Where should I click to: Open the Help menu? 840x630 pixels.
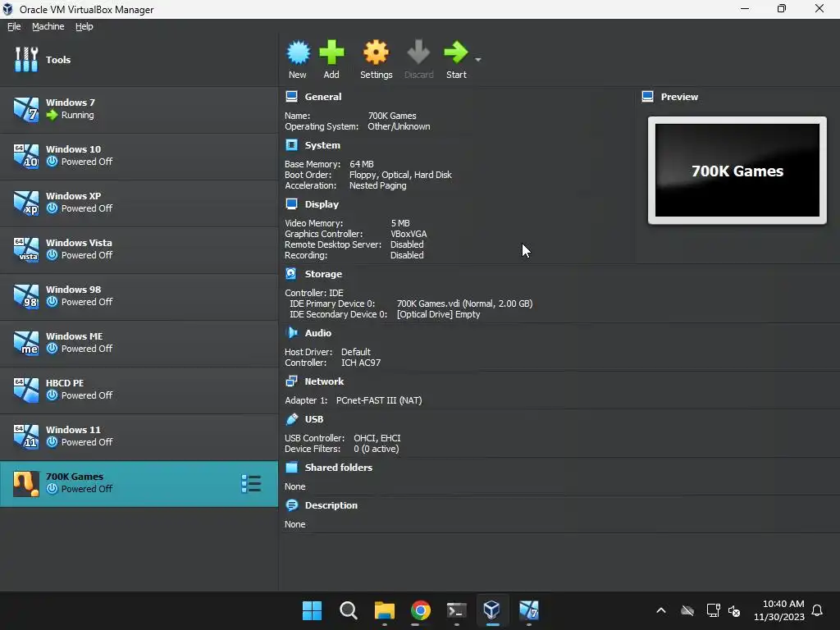point(84,26)
